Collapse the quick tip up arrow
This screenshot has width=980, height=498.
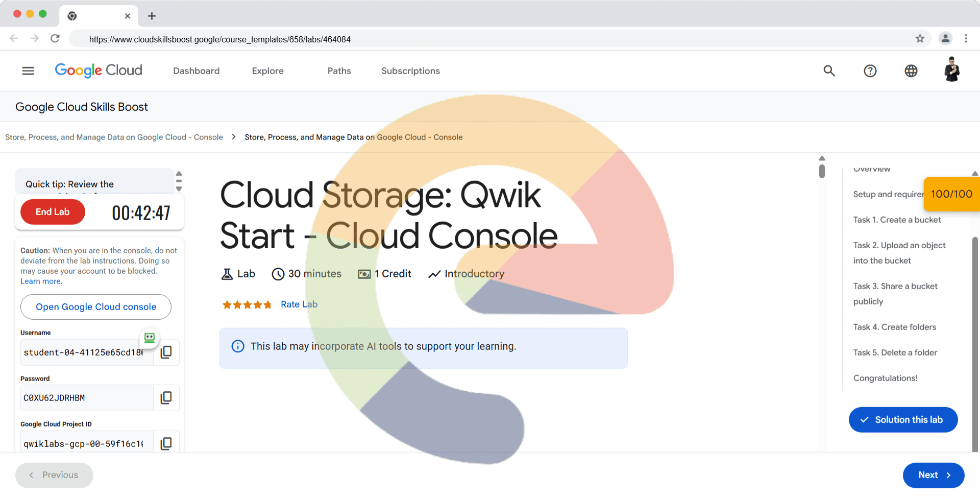[x=179, y=174]
